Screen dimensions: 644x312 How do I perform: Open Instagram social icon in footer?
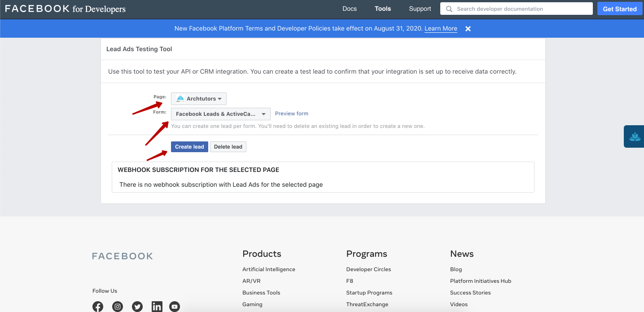(x=118, y=307)
